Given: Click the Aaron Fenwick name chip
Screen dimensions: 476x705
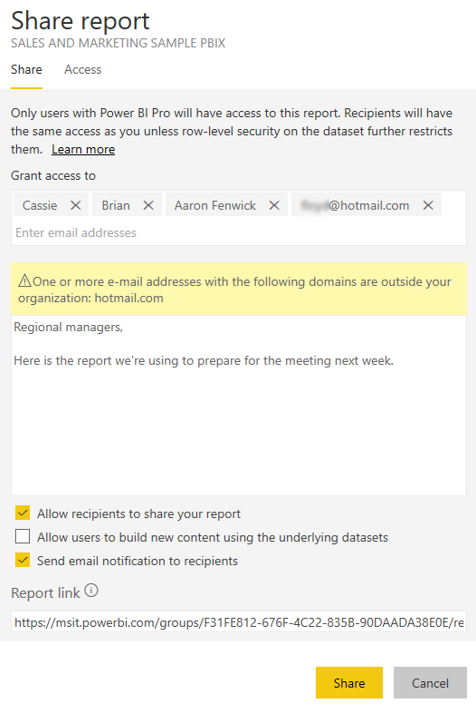Looking at the screenshot, I should click(215, 205).
